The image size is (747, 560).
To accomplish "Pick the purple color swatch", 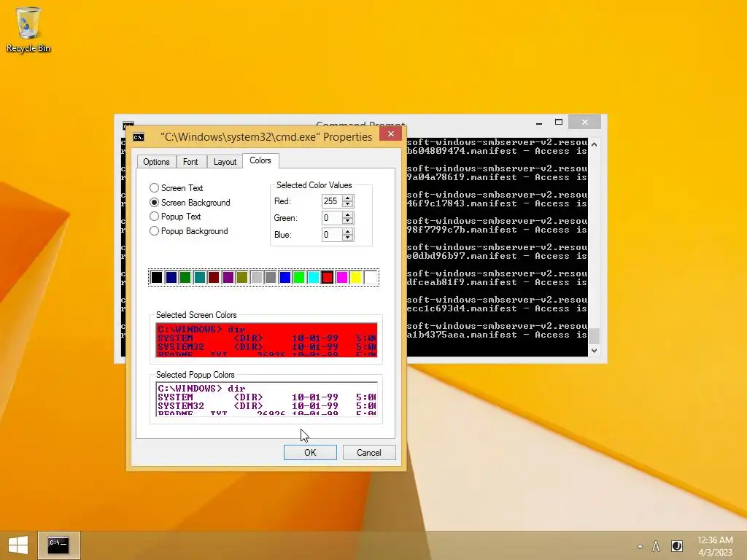I will [x=228, y=278].
